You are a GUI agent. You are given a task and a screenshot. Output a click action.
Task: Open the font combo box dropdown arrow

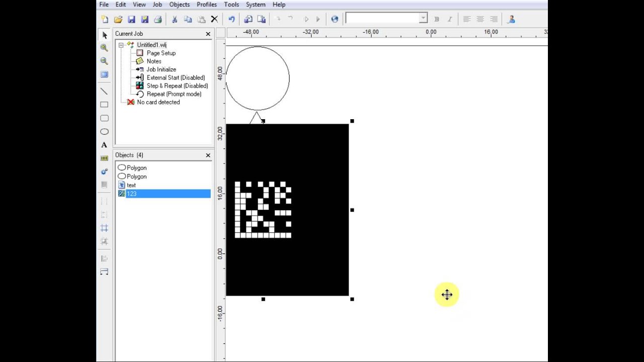[423, 19]
